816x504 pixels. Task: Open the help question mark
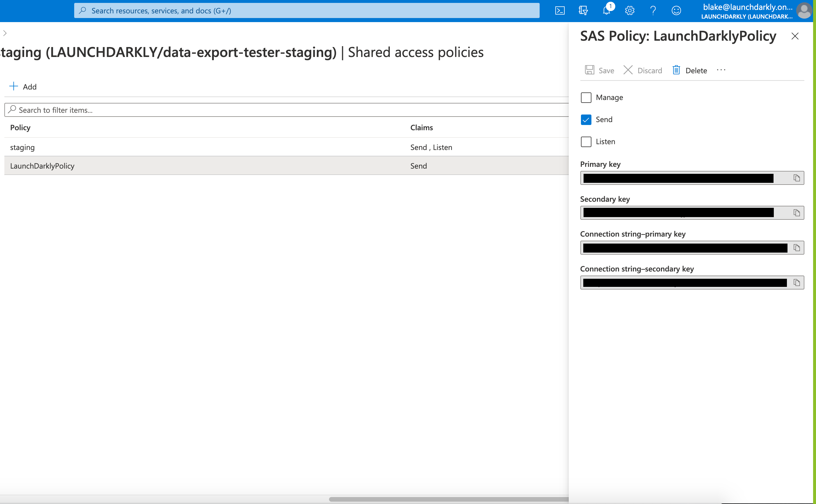coord(653,11)
